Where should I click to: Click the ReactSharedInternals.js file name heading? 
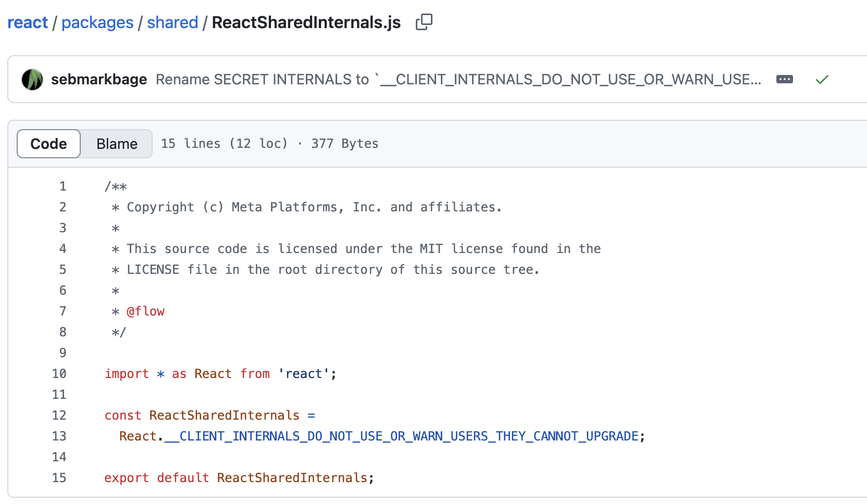click(x=306, y=22)
